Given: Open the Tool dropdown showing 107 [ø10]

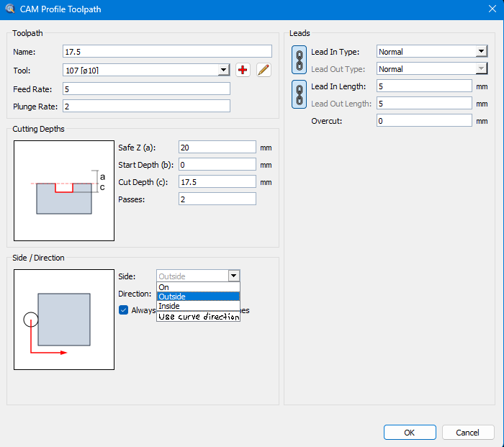Looking at the screenshot, I should (x=223, y=70).
